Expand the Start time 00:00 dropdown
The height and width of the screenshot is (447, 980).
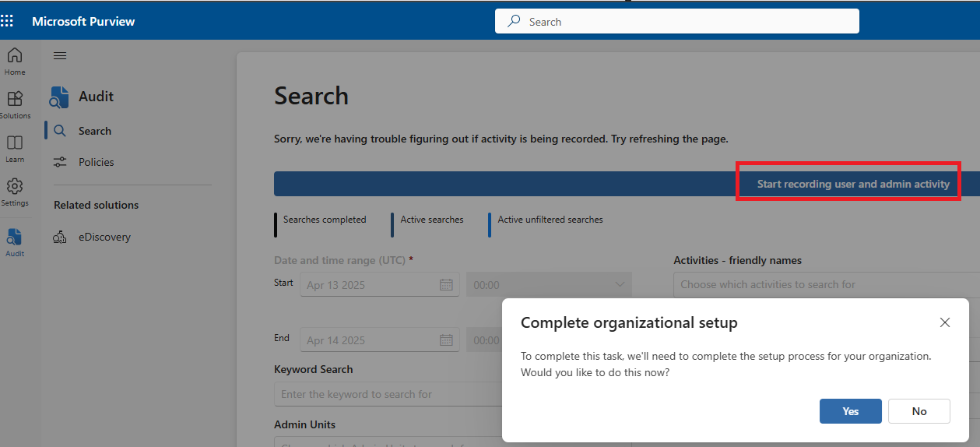click(x=620, y=285)
